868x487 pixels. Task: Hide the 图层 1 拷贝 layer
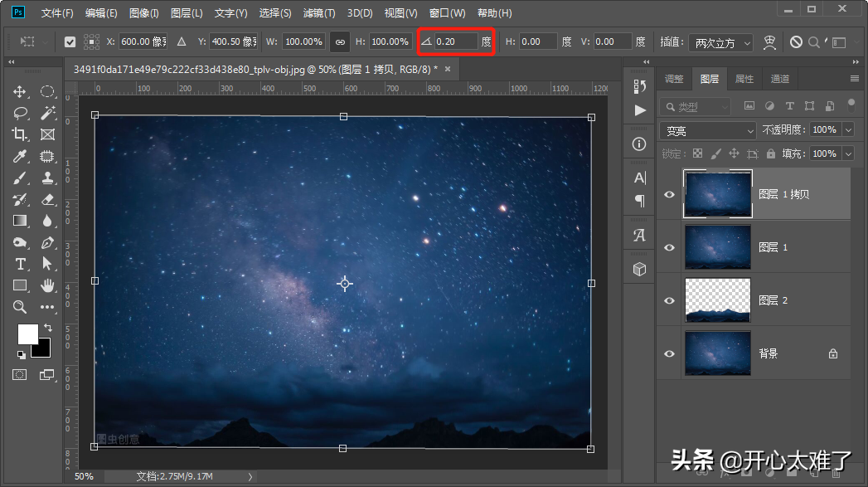pos(669,194)
